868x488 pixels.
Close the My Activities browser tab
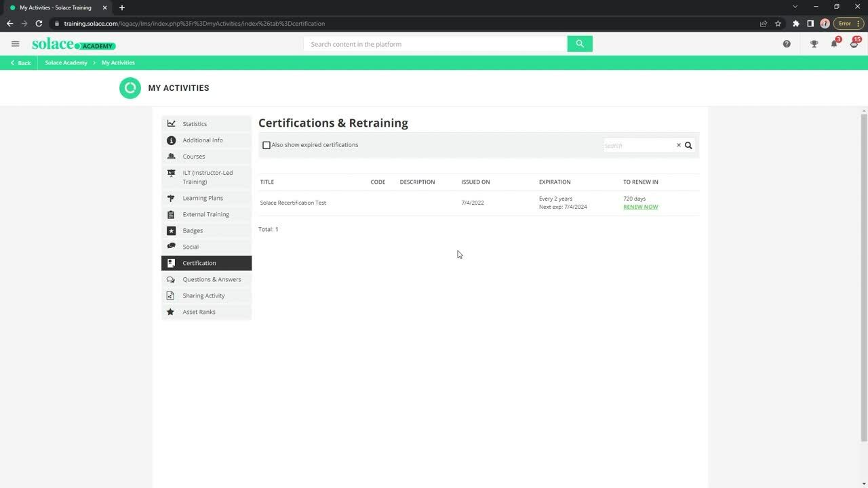click(x=104, y=7)
